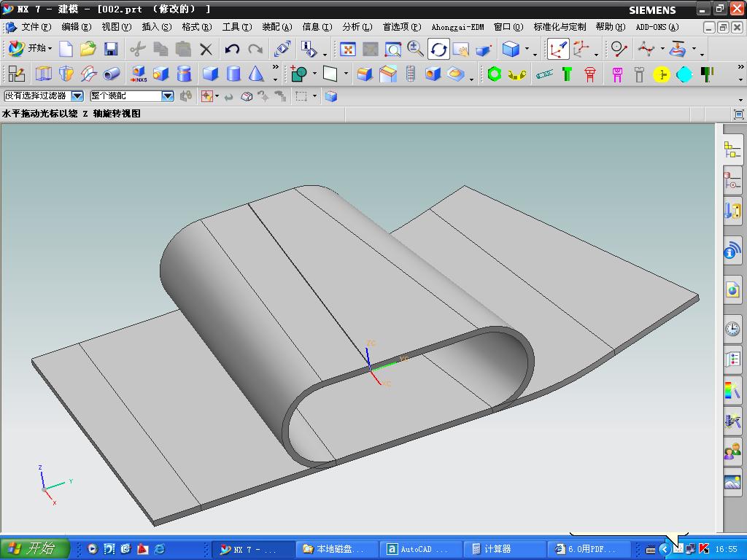This screenshot has width=747, height=560.
Task: Expand the 整个装配 scope dropdown
Action: point(167,96)
